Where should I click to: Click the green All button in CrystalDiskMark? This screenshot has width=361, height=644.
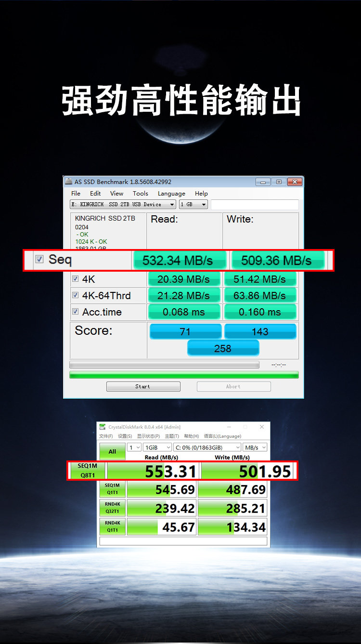click(112, 451)
